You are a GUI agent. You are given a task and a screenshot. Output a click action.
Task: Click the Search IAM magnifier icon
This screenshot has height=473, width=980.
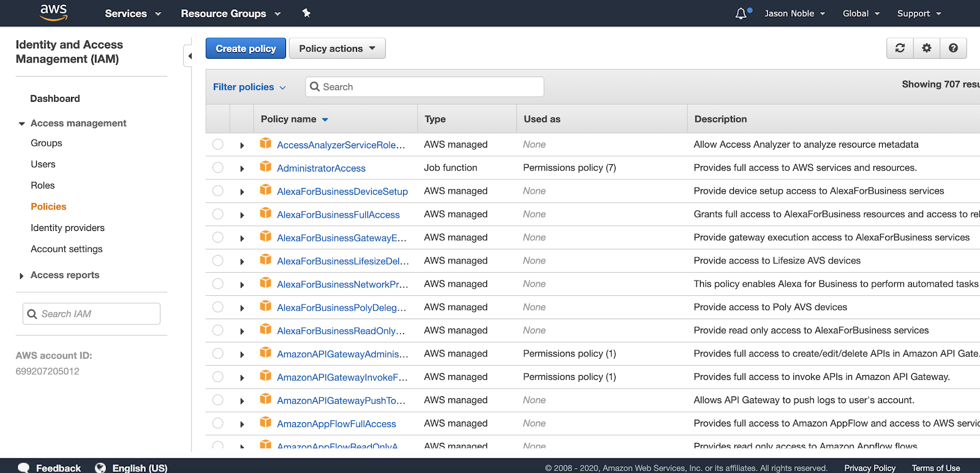pyautogui.click(x=32, y=314)
